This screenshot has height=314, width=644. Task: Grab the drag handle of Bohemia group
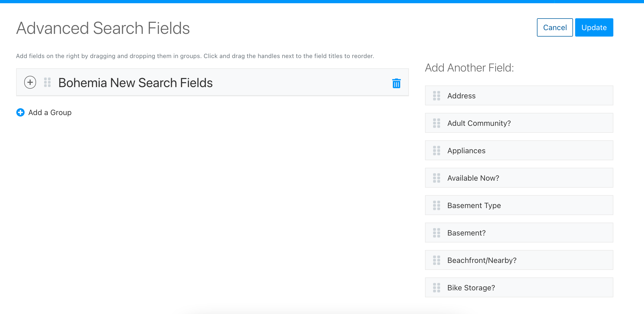tap(47, 82)
